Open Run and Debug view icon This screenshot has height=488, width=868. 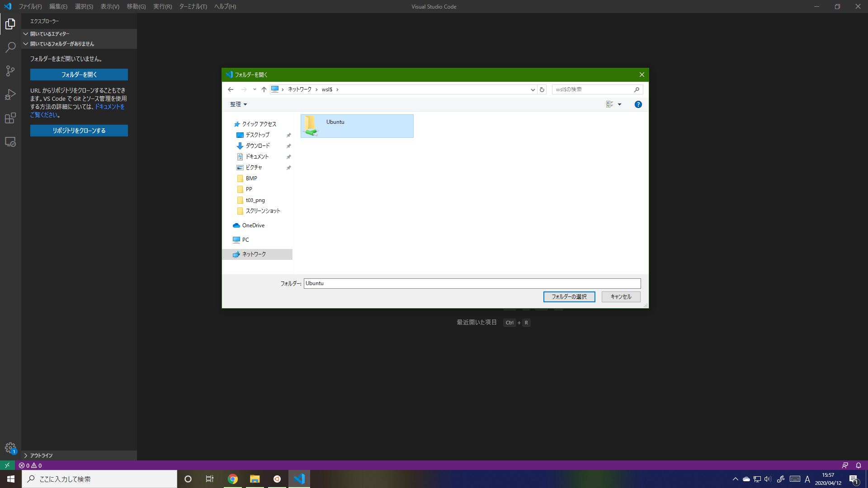(x=10, y=94)
